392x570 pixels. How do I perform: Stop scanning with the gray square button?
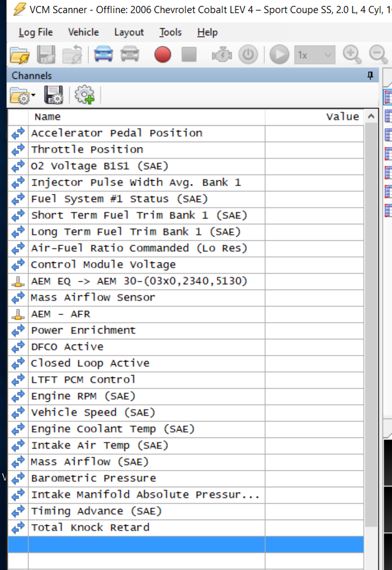tap(189, 55)
